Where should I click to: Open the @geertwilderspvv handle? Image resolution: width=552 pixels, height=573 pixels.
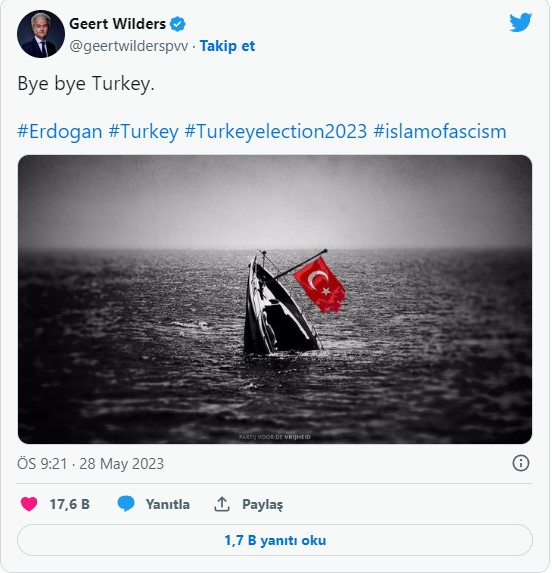(x=129, y=46)
